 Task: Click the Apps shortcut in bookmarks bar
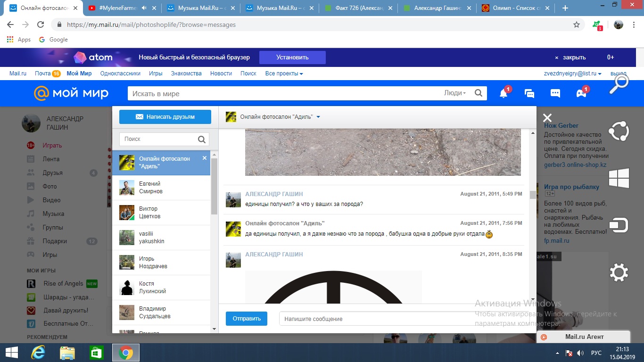pyautogui.click(x=19, y=40)
